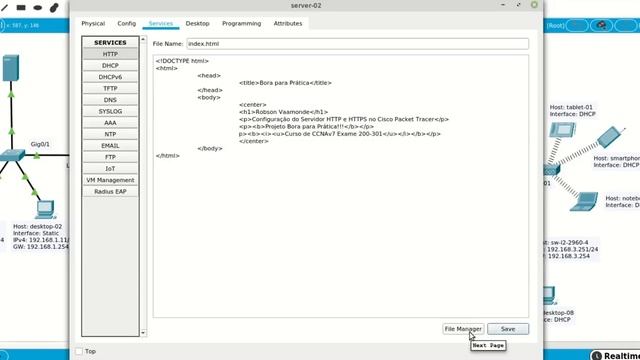Click the 'Curso de CCNAv7 Exame 200-301' line
The width and height of the screenshot is (640, 360).
point(340,134)
